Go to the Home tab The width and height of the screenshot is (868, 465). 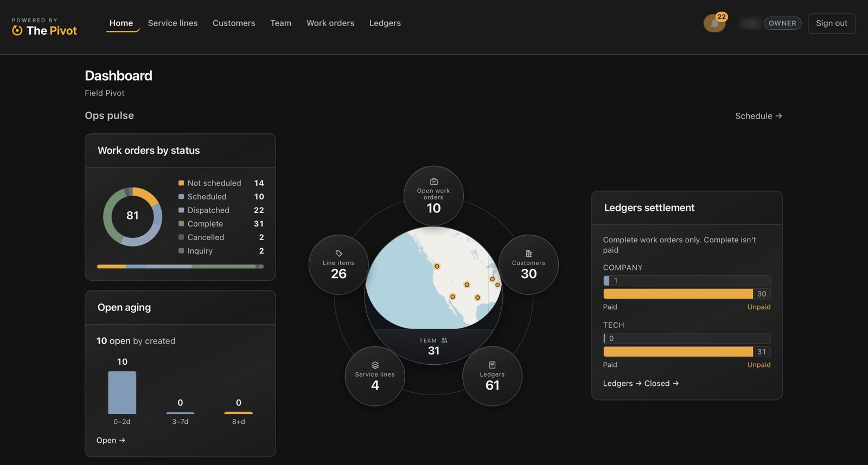[121, 23]
